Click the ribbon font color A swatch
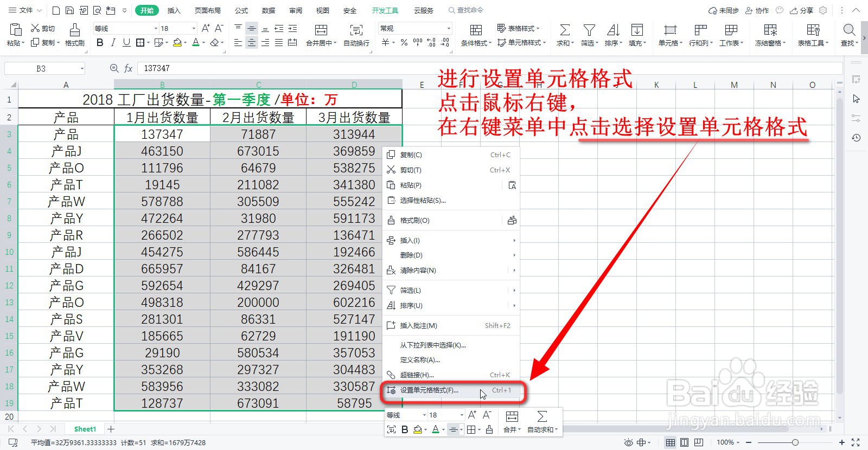Screen dimensions: 868x450 click(196, 42)
